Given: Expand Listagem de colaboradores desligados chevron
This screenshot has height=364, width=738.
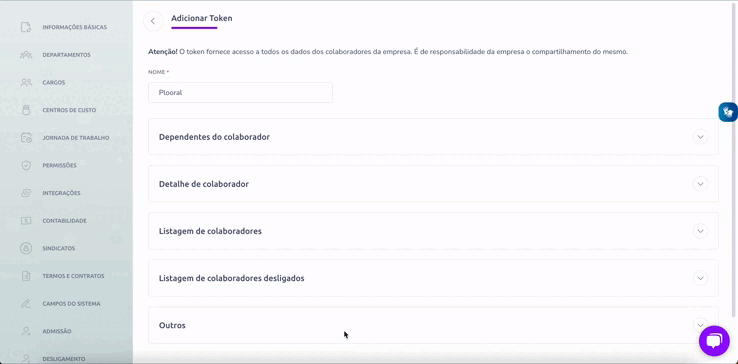Looking at the screenshot, I should pos(700,278).
